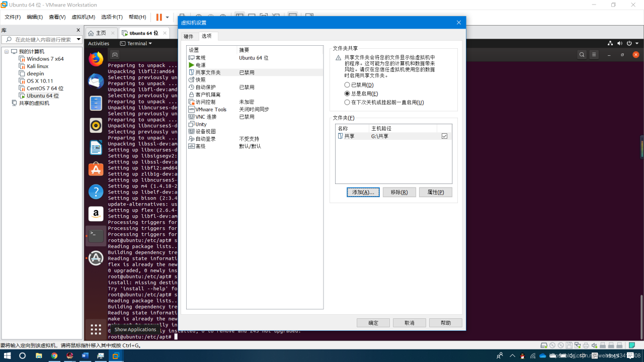Select the Disabled (已禁用) radio button
The height and width of the screenshot is (362, 644).
coord(347,85)
